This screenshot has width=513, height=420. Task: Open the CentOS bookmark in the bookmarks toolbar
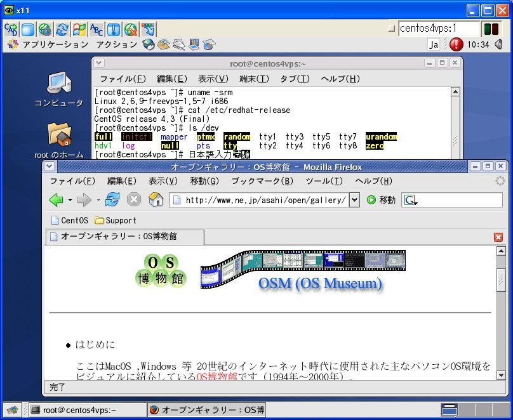pos(70,221)
